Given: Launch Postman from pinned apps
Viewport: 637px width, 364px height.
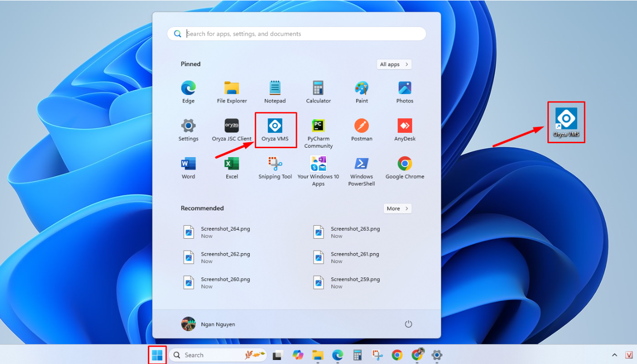Looking at the screenshot, I should click(362, 130).
